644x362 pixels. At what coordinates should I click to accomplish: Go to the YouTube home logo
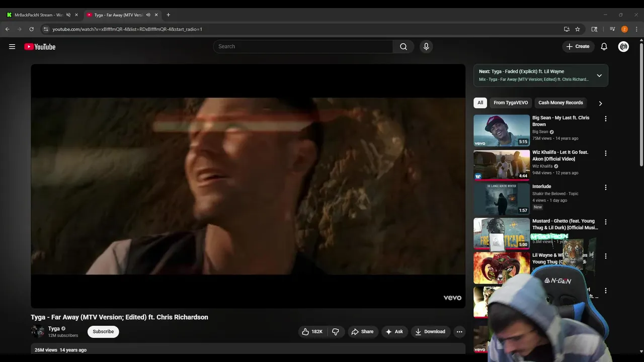[40, 47]
